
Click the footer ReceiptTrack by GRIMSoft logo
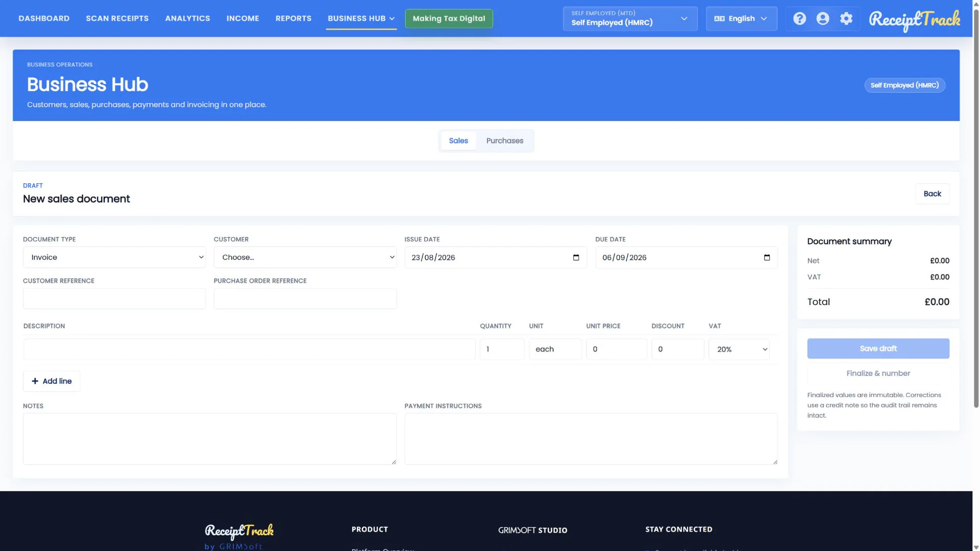[239, 537]
